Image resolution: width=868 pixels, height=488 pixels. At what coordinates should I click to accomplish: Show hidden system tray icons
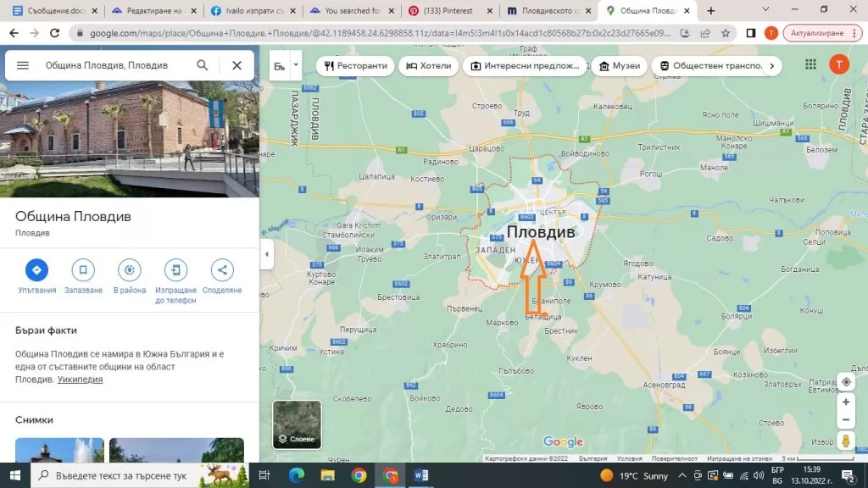pyautogui.click(x=682, y=475)
